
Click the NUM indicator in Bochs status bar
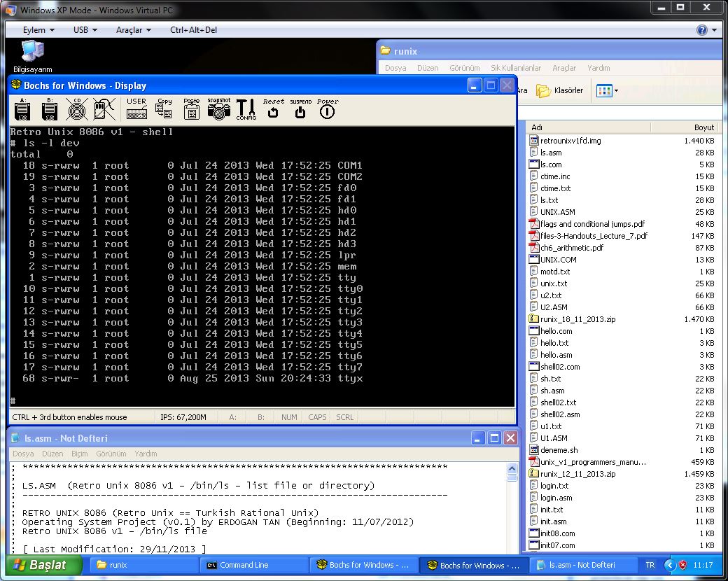click(289, 417)
